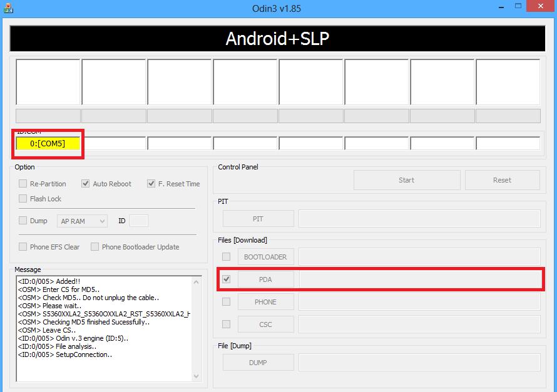This screenshot has width=557, height=392.
Task: Click the 'File analysis..' log line
Action: (57, 346)
